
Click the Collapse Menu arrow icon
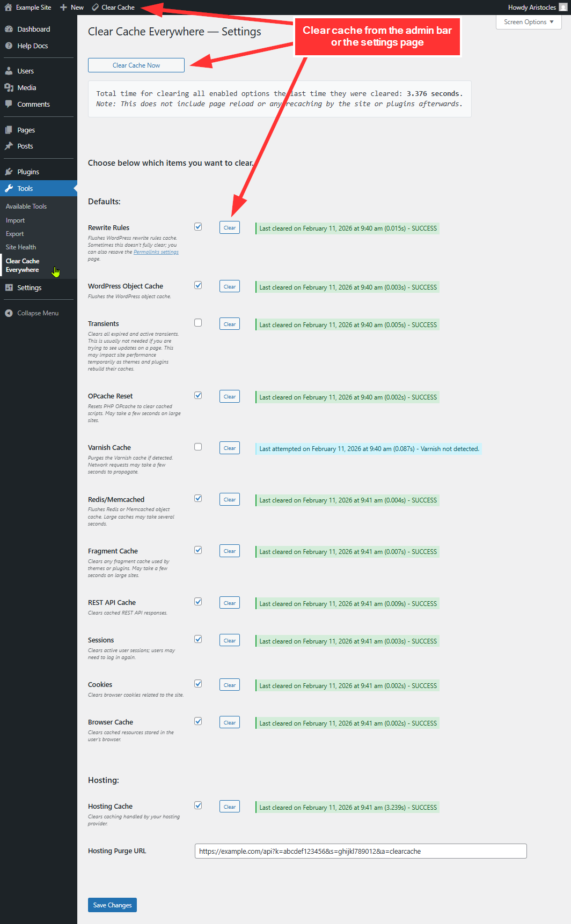[x=9, y=313]
